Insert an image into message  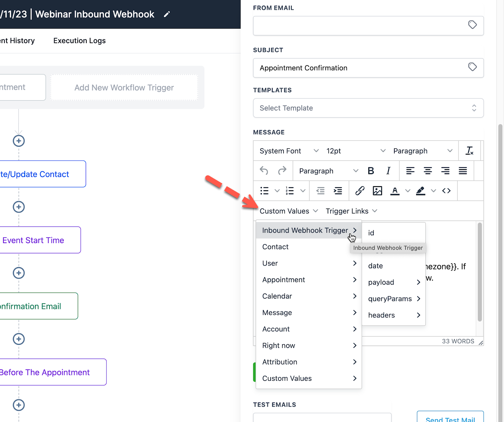(377, 191)
